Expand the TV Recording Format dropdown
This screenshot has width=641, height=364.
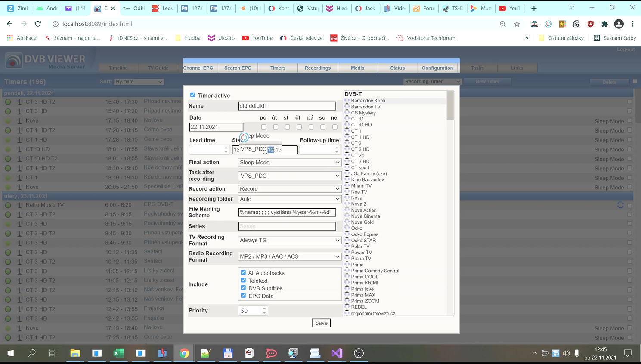click(289, 240)
